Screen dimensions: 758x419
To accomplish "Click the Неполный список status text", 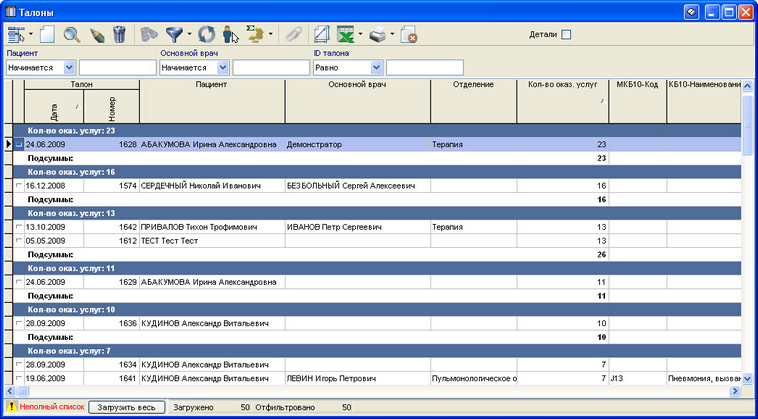I will point(52,407).
